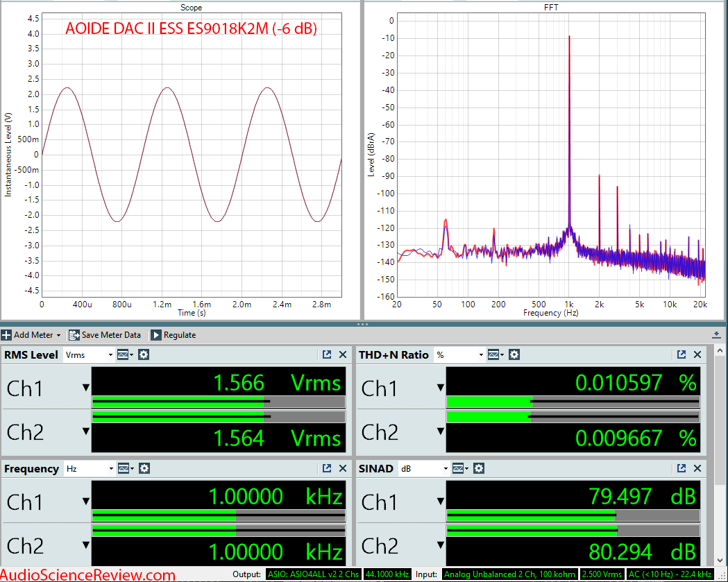Screen dimensions: 728x582
Task: Open SINAD meter settings gear
Action: pos(479,469)
